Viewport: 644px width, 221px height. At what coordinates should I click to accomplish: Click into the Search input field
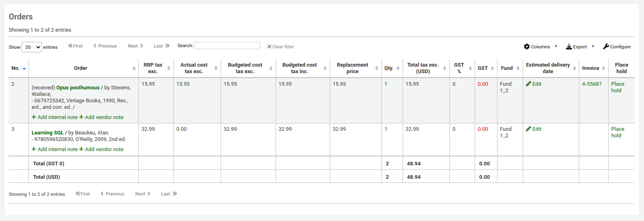[x=227, y=45]
